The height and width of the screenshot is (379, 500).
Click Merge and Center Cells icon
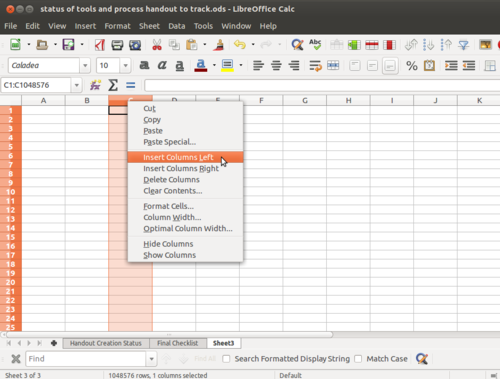pyautogui.click(x=333, y=65)
